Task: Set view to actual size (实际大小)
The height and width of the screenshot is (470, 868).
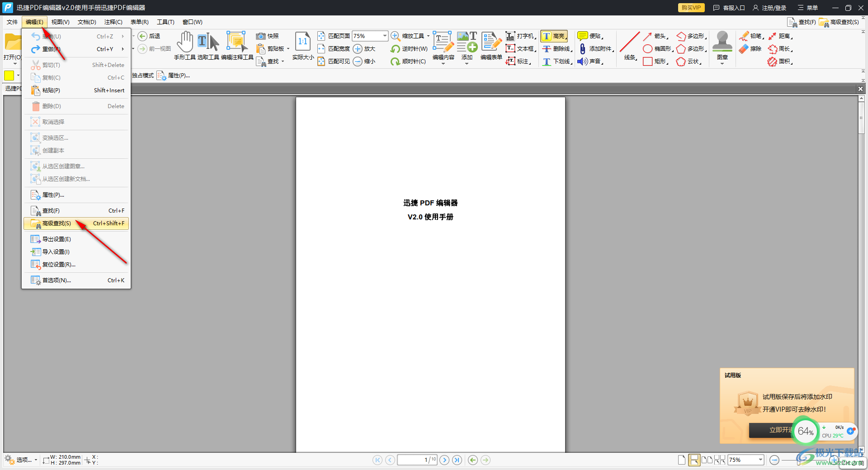Action: pyautogui.click(x=303, y=46)
